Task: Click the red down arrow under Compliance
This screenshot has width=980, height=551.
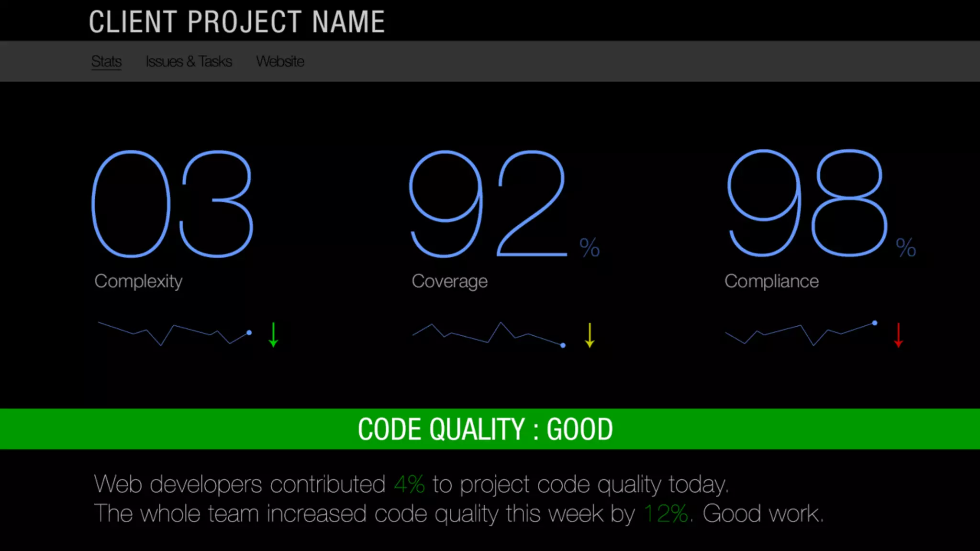Action: click(898, 335)
